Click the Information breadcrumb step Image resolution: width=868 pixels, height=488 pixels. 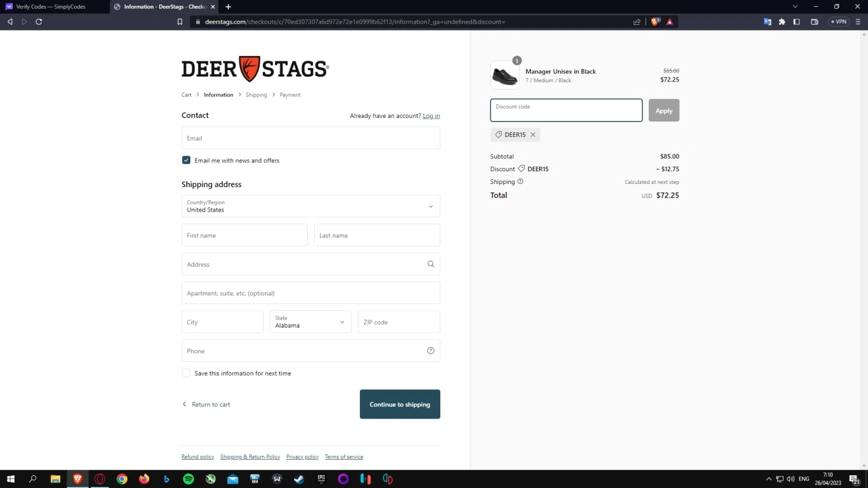click(x=219, y=95)
